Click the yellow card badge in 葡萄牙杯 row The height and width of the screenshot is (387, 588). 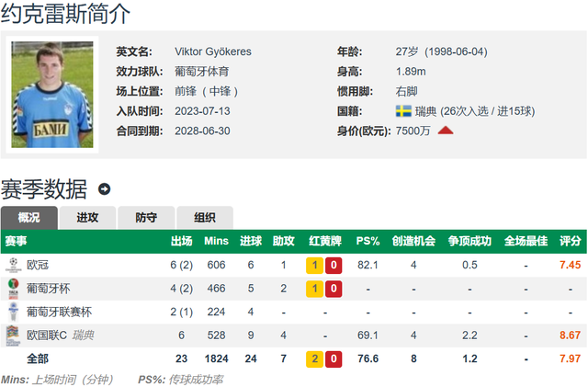(x=314, y=289)
